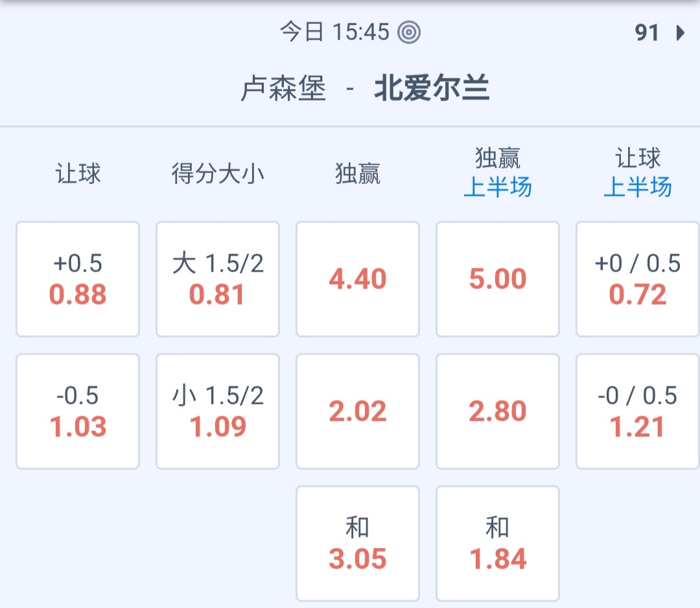This screenshot has height=608, width=700.
Task: Click the full-time 让球 column header
Action: click(78, 174)
